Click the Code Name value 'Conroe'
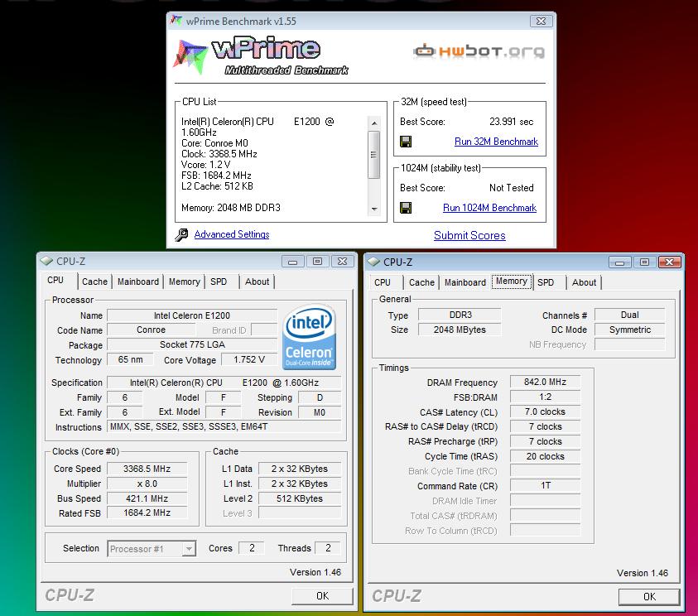Screen dimensions: 698x616 (151, 330)
